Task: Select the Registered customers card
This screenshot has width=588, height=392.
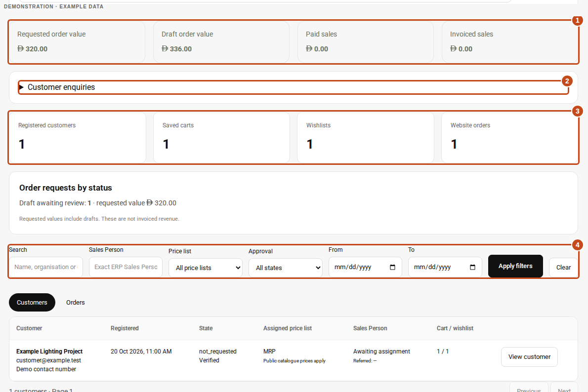Action: tap(78, 138)
